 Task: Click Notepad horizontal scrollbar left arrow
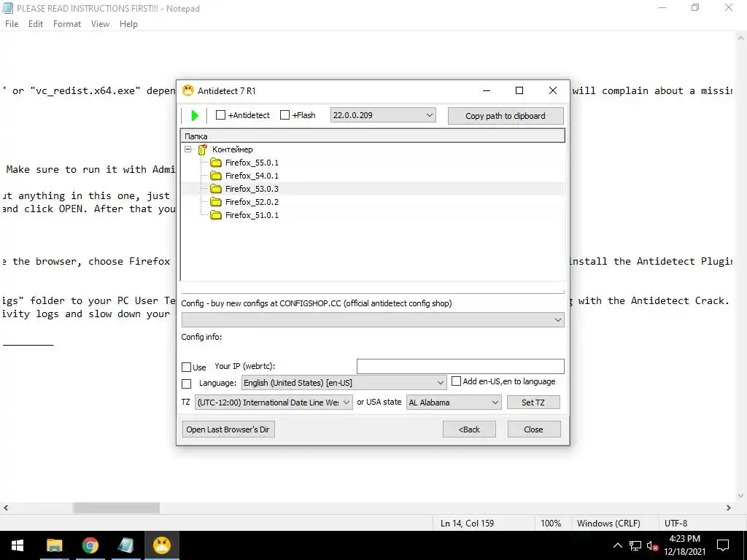coord(6,507)
